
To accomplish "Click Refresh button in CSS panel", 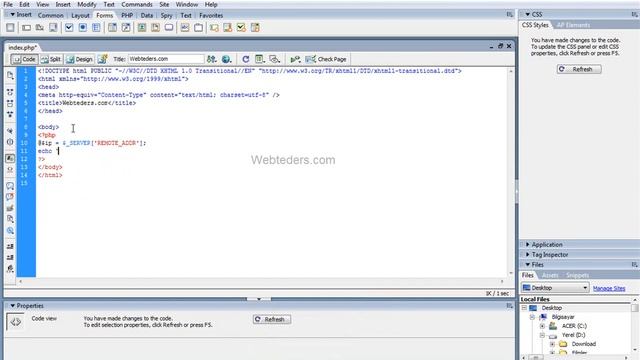I will [x=579, y=69].
